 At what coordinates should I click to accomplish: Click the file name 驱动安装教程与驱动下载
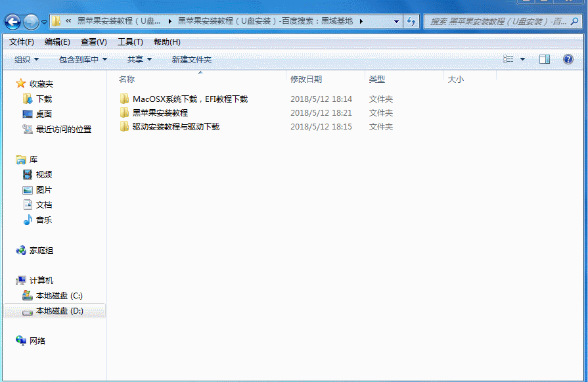click(x=176, y=127)
